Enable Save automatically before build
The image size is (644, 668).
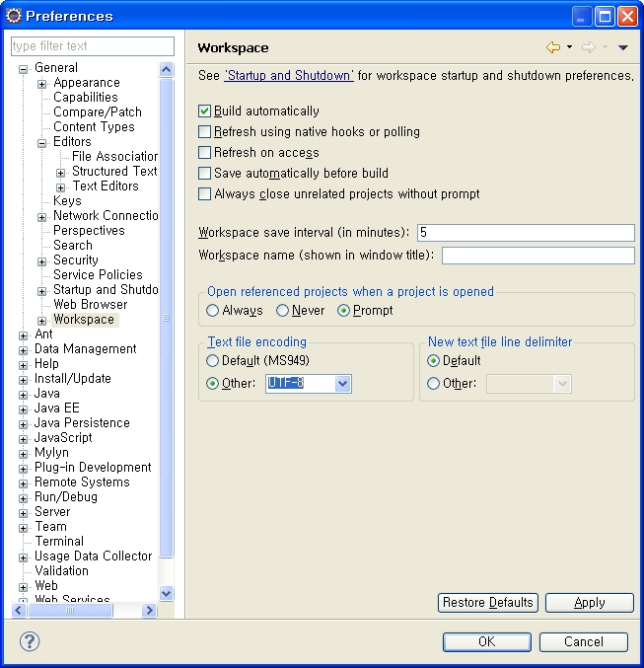(205, 174)
